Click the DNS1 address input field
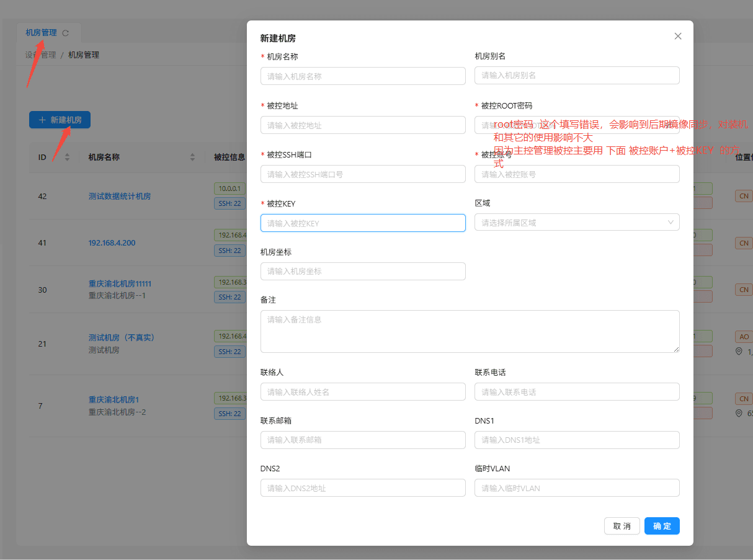The image size is (753, 560). click(577, 440)
